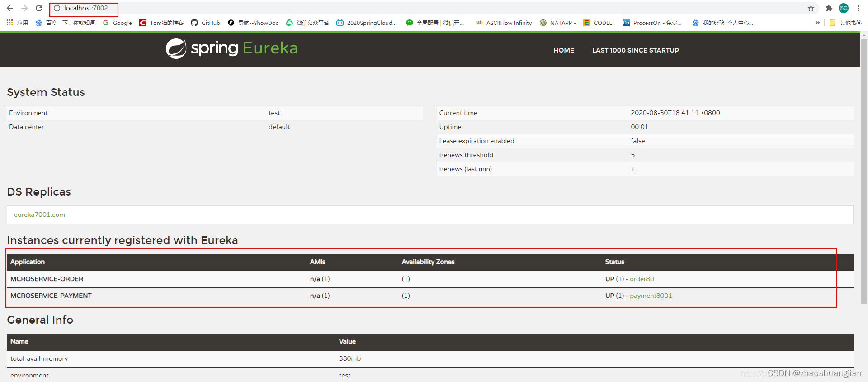The height and width of the screenshot is (382, 868).
Task: Open the 全局配置 bookmark
Action: coord(435,23)
